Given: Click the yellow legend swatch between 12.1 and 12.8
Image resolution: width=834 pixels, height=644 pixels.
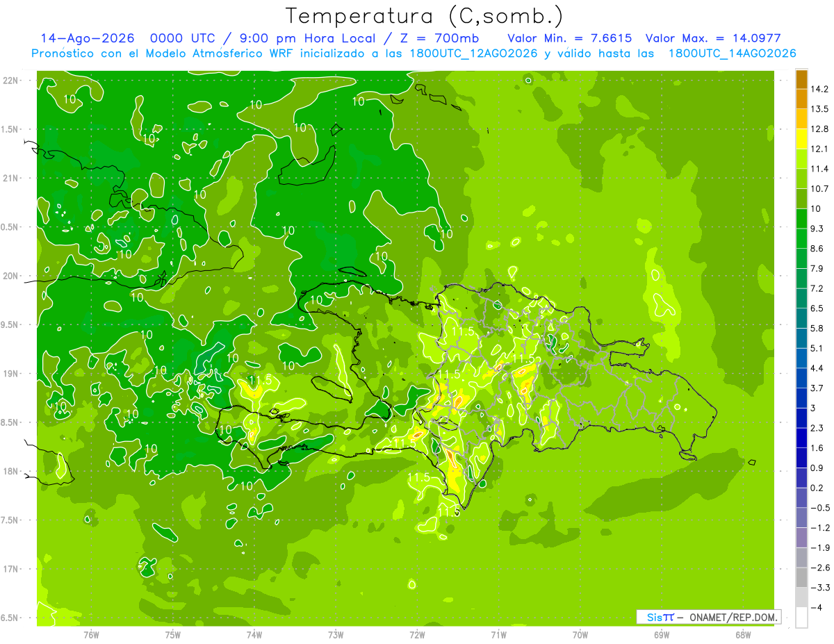Looking at the screenshot, I should 801,139.
